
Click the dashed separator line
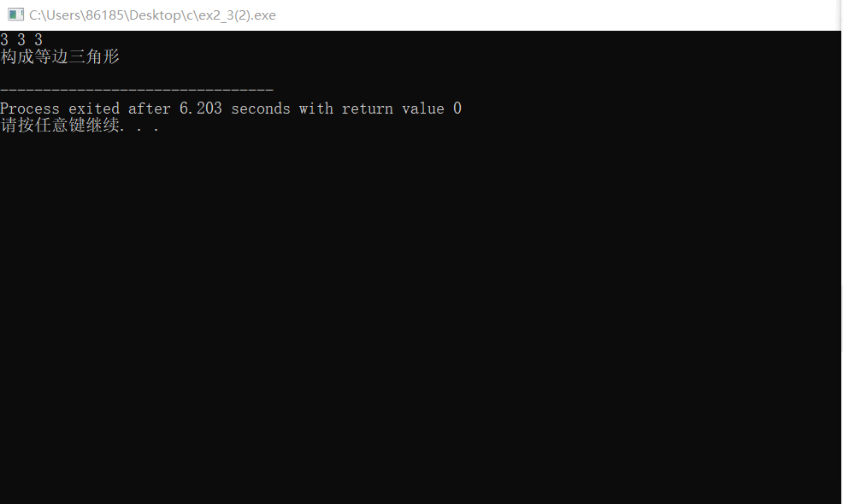(x=137, y=89)
